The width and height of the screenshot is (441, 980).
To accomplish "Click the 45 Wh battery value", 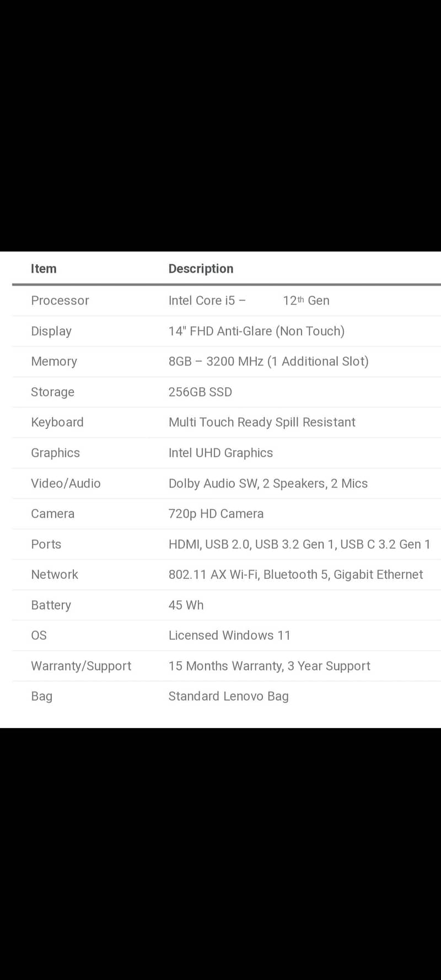I will (186, 605).
